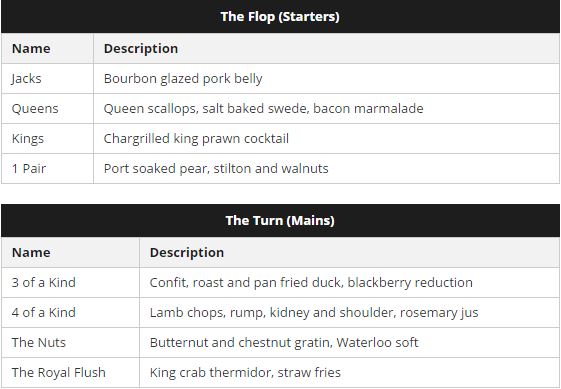This screenshot has width=561, height=389.
Task: Click Lamb chops, rump, kidney description
Action: (x=314, y=313)
